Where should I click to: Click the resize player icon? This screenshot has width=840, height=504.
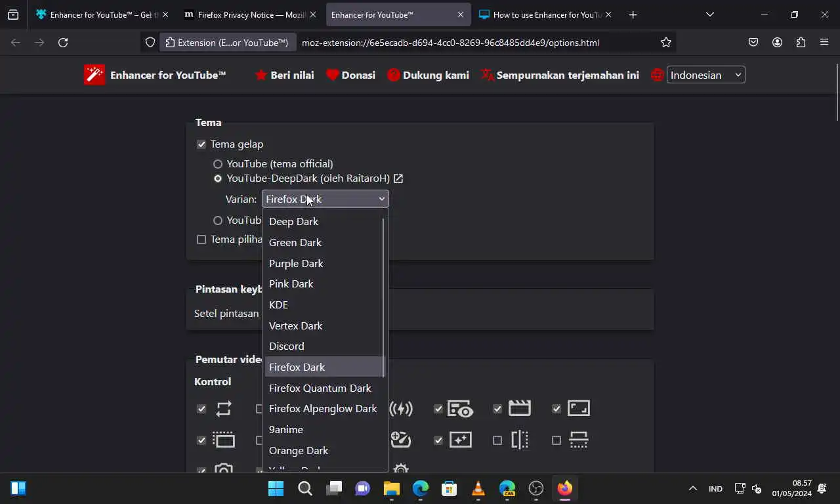[x=579, y=408]
